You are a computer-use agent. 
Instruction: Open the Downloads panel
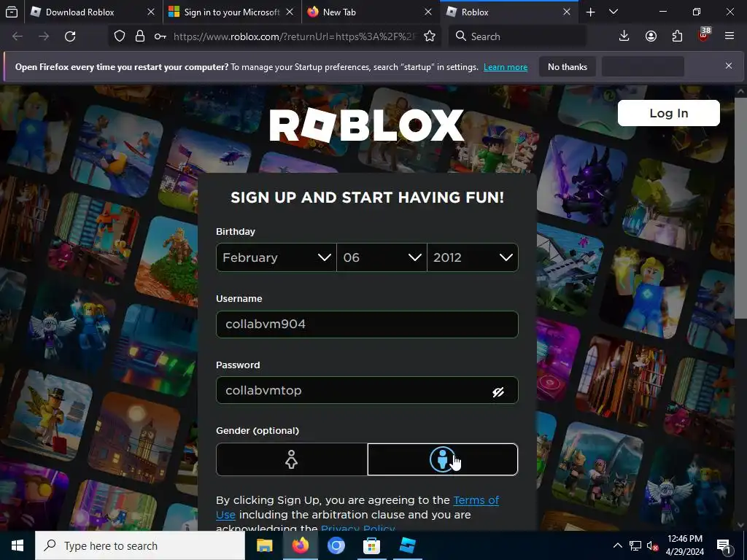click(624, 36)
